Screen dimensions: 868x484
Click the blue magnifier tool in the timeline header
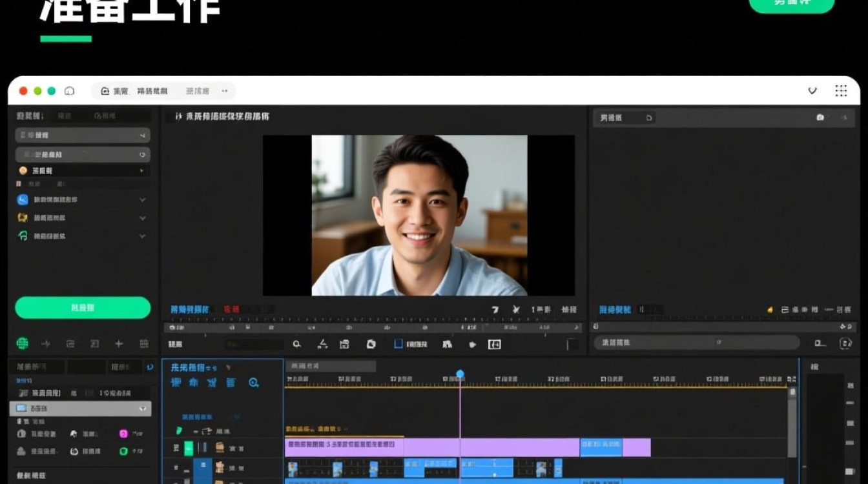coord(254,383)
